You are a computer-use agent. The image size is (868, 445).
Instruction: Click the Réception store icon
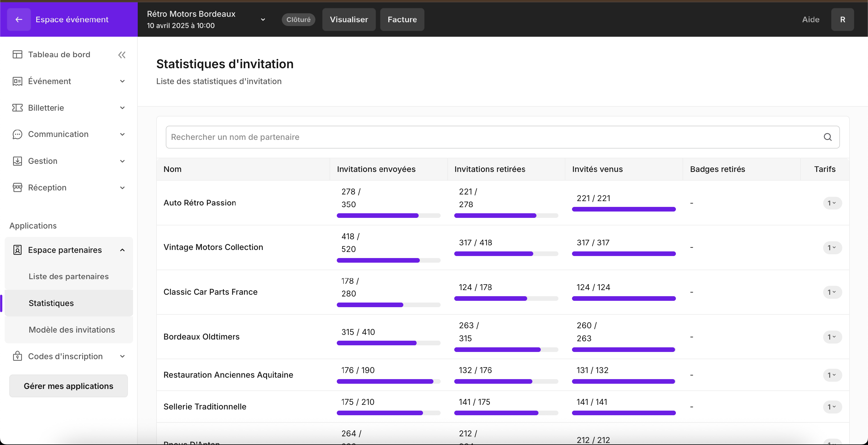pos(17,188)
